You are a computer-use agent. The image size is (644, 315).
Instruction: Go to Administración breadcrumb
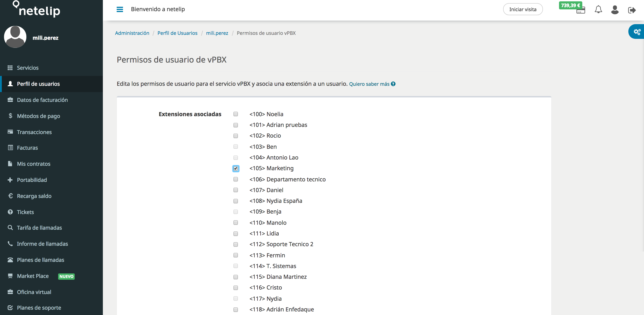(x=132, y=33)
